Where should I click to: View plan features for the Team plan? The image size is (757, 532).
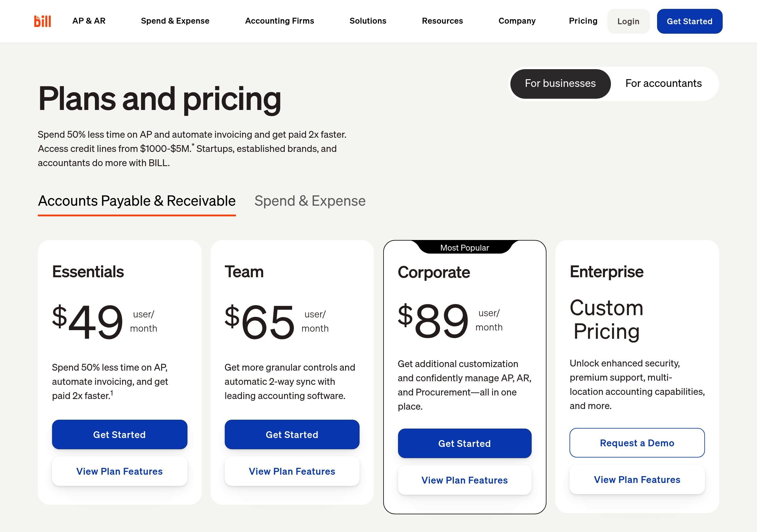click(x=292, y=471)
